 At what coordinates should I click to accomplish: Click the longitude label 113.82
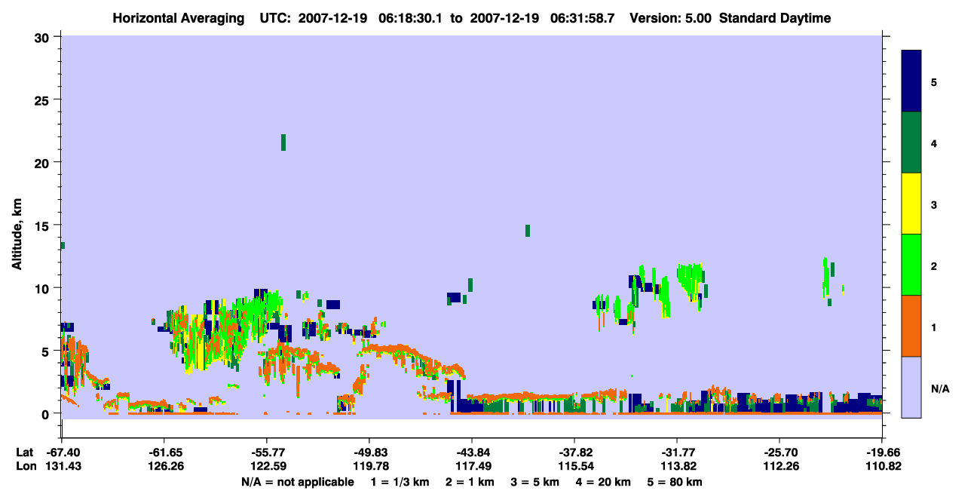tap(677, 466)
